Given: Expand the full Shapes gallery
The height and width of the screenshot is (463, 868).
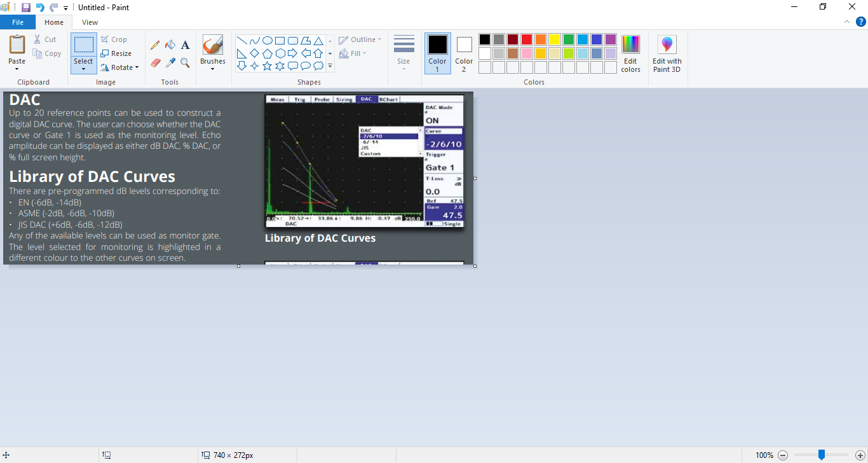Looking at the screenshot, I should click(x=330, y=66).
